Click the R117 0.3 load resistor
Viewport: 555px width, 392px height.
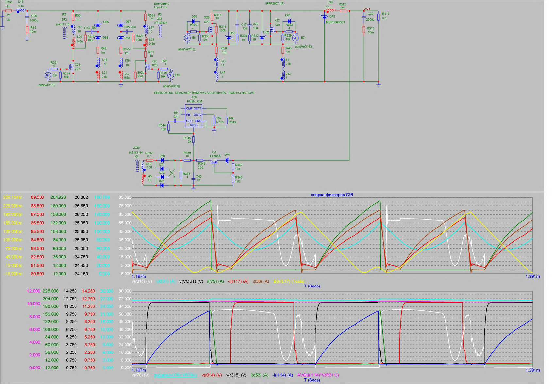tap(378, 16)
